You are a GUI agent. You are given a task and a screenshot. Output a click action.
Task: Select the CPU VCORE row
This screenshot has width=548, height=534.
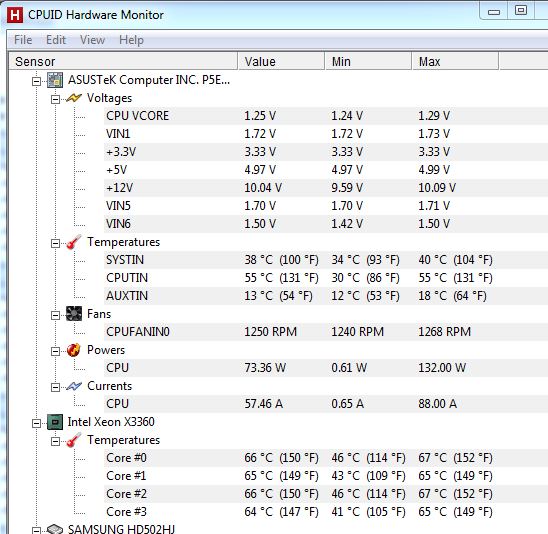(x=326, y=116)
